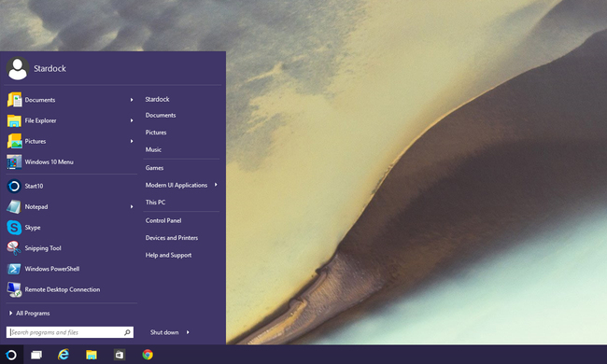This screenshot has height=364, width=607.
Task: Click the Start10 label text
Action: pos(34,186)
